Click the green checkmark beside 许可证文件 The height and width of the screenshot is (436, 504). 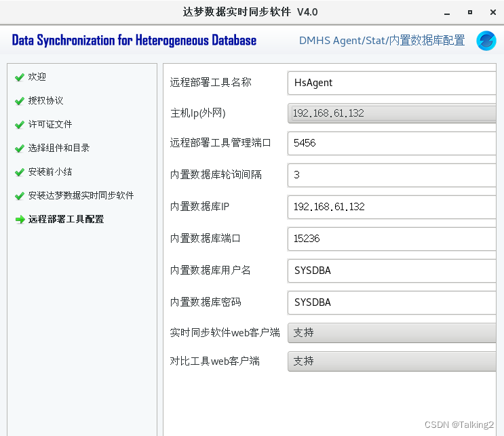pos(20,125)
